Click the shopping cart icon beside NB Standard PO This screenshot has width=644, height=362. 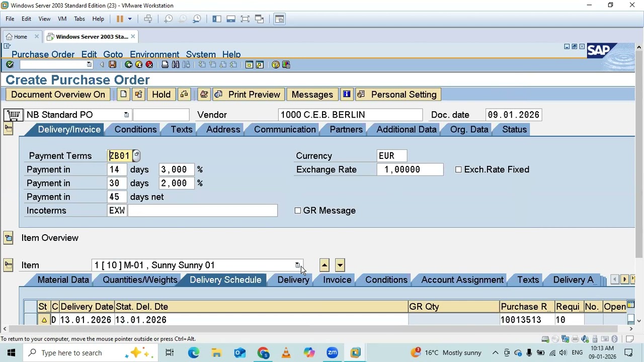14,115
